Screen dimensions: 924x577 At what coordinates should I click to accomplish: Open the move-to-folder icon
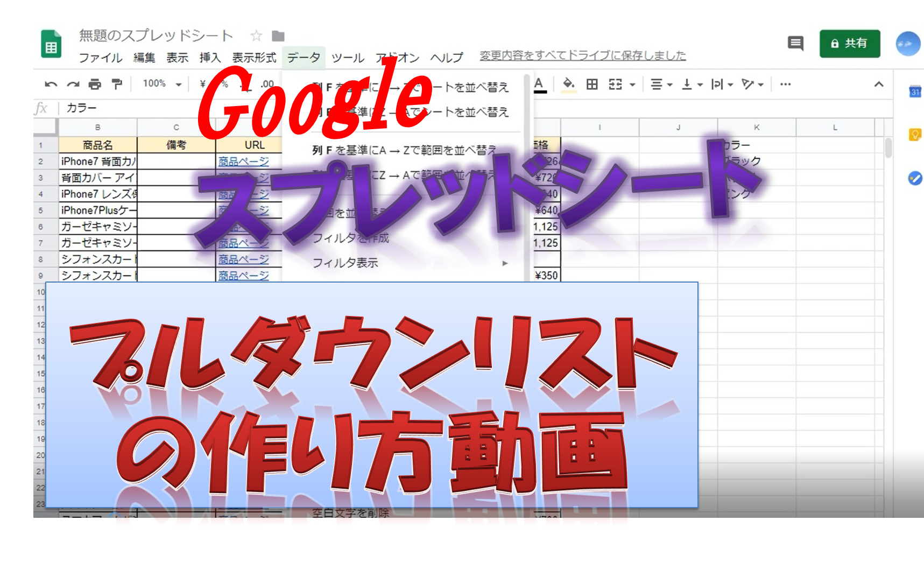(278, 36)
